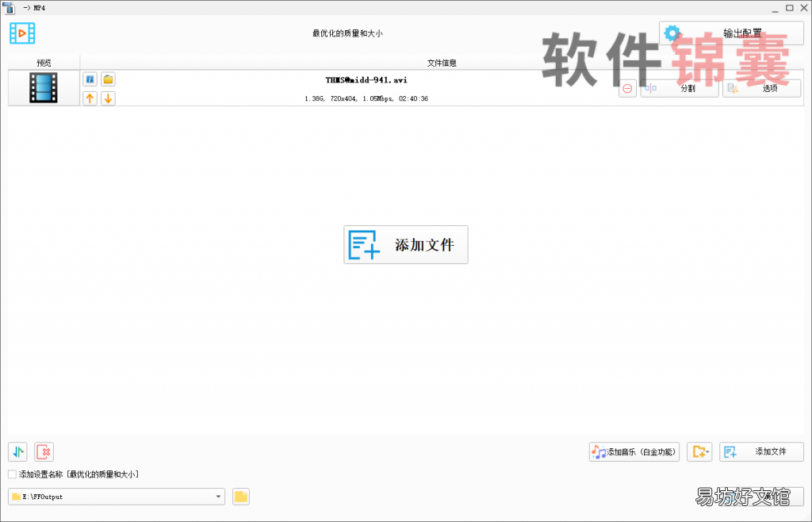Enable the 添加设置名称 checkbox
Screen dimensions: 812x522
(12, 474)
